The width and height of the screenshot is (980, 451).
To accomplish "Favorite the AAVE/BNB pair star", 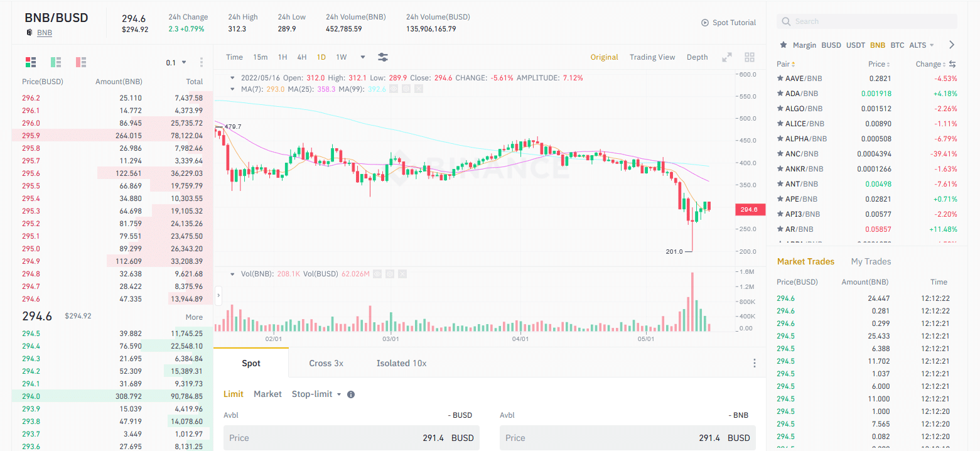I will click(780, 79).
